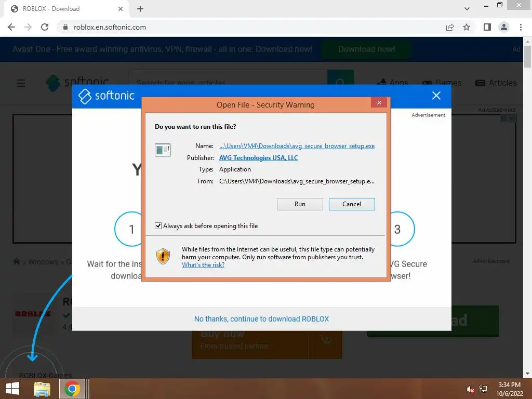Close the Security Warning dialog with red X
Viewport: 532px width, 399px height.
point(379,102)
